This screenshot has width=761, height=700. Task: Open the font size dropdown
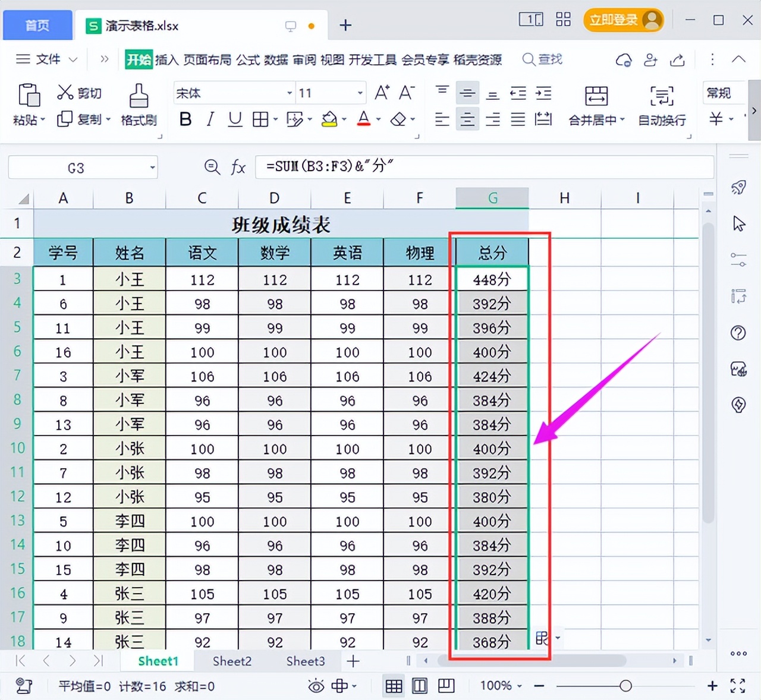359,93
